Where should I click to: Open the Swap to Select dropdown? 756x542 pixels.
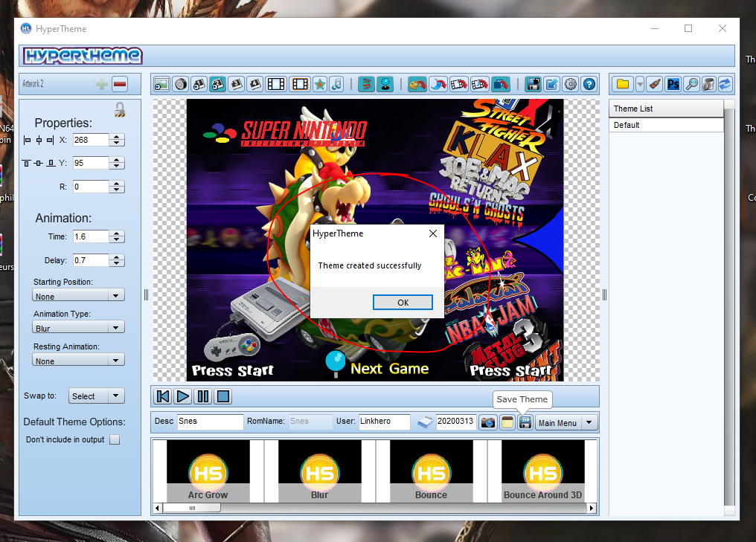(x=97, y=396)
